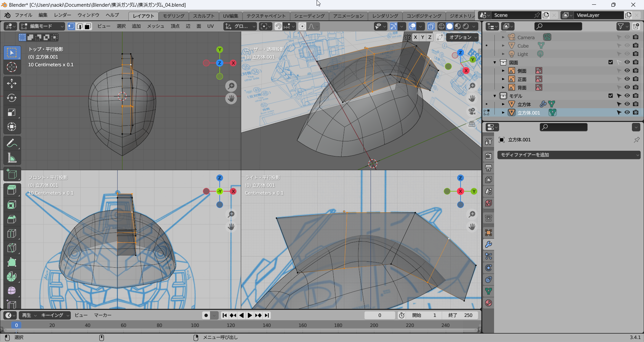Open the モディファイアーを追加 dropdown

(569, 155)
